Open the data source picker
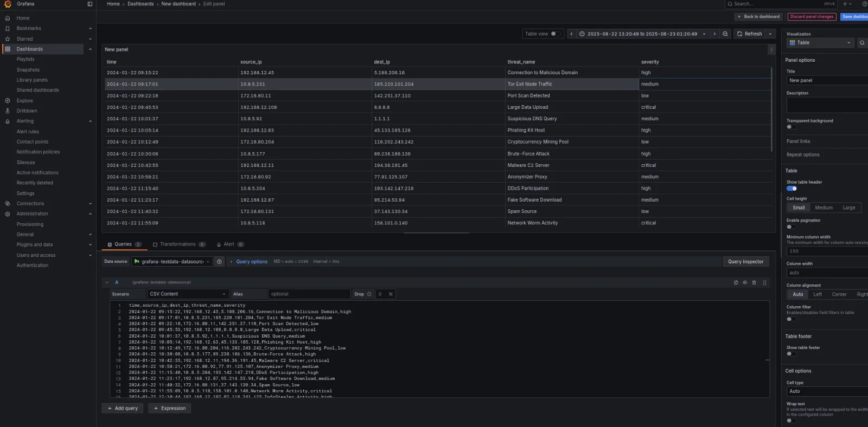The image size is (868, 427). pyautogui.click(x=171, y=262)
